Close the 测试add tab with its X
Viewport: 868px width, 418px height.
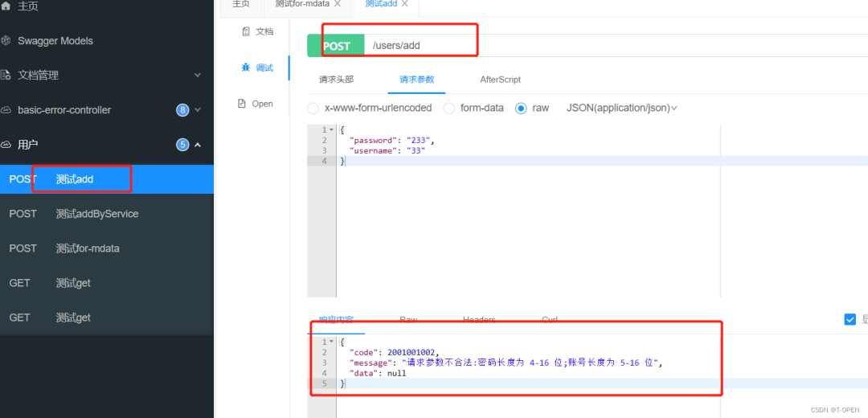[x=404, y=4]
